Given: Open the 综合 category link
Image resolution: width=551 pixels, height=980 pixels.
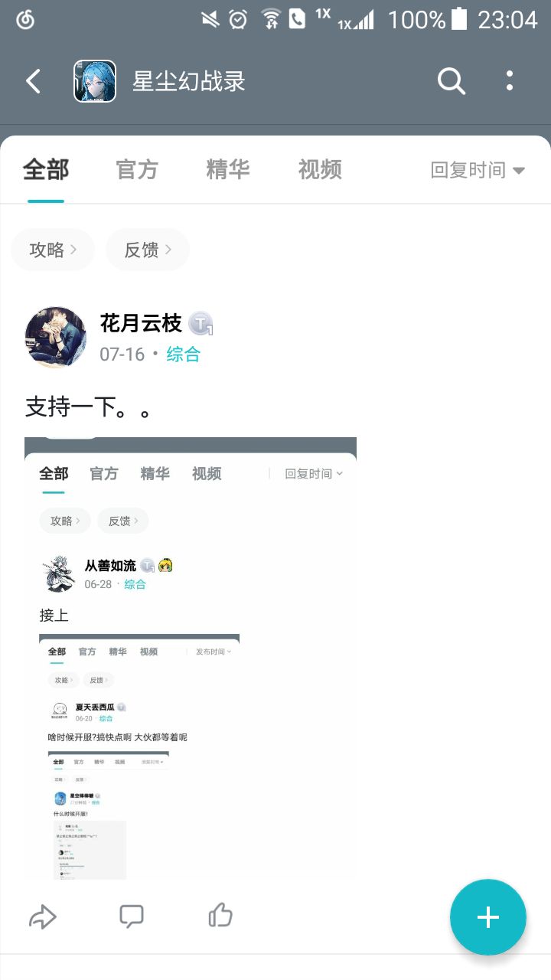Looking at the screenshot, I should 184,354.
